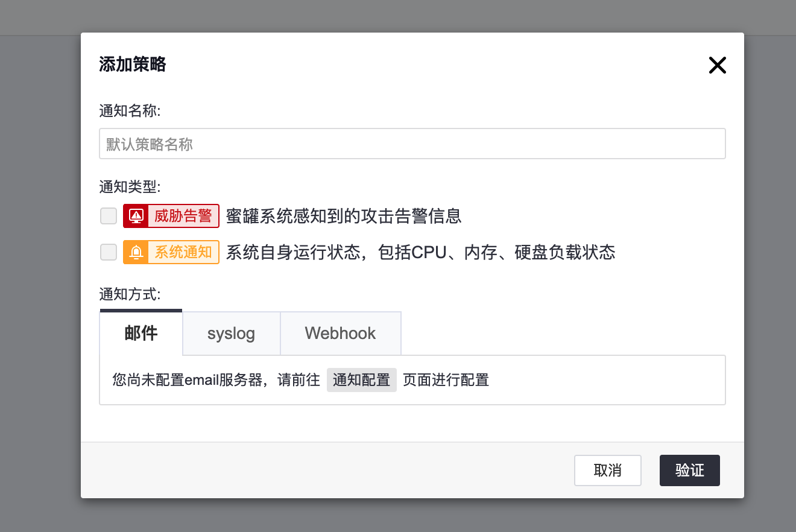Click the orange system notification bell icon
This screenshot has width=796, height=532.
pos(136,252)
